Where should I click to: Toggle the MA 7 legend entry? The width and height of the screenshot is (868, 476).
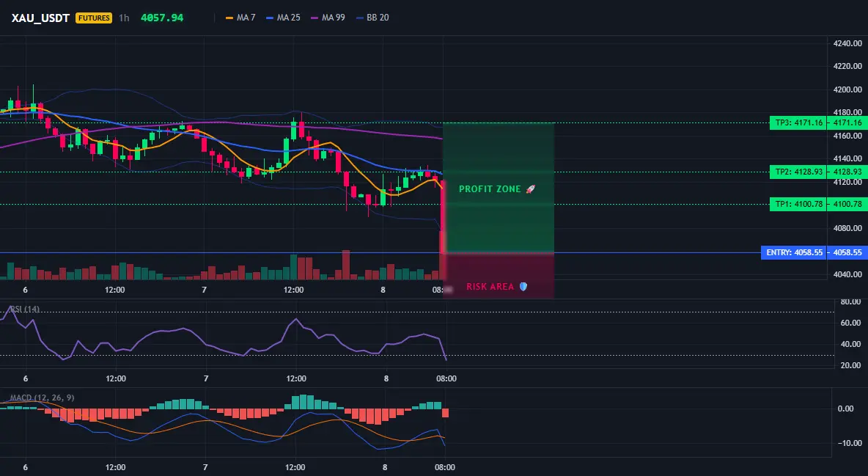point(240,18)
